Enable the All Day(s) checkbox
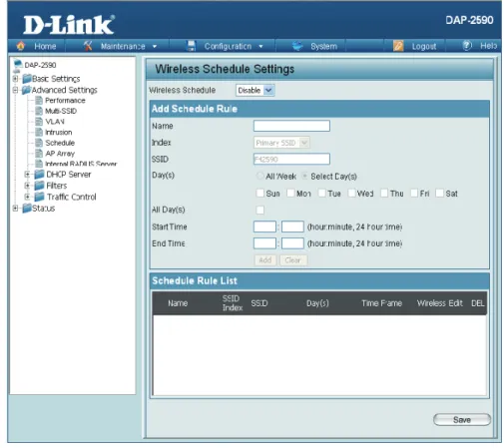 coord(260,210)
